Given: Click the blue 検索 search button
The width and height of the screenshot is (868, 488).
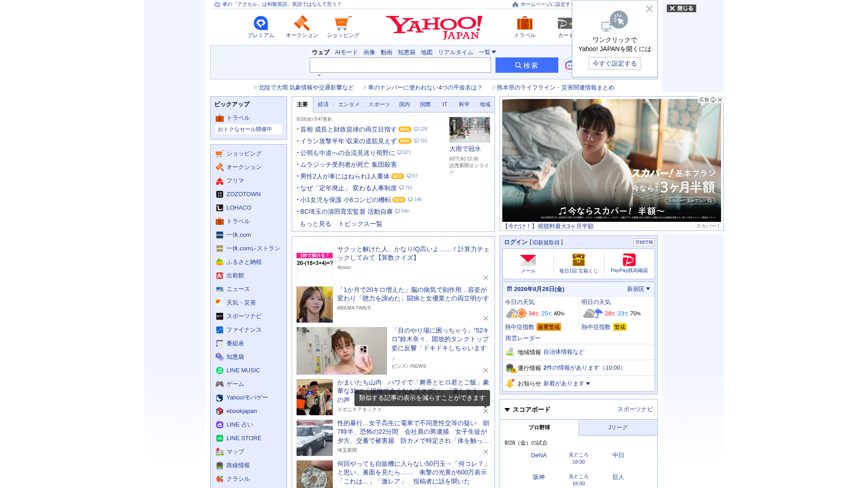Looking at the screenshot, I should [x=527, y=65].
